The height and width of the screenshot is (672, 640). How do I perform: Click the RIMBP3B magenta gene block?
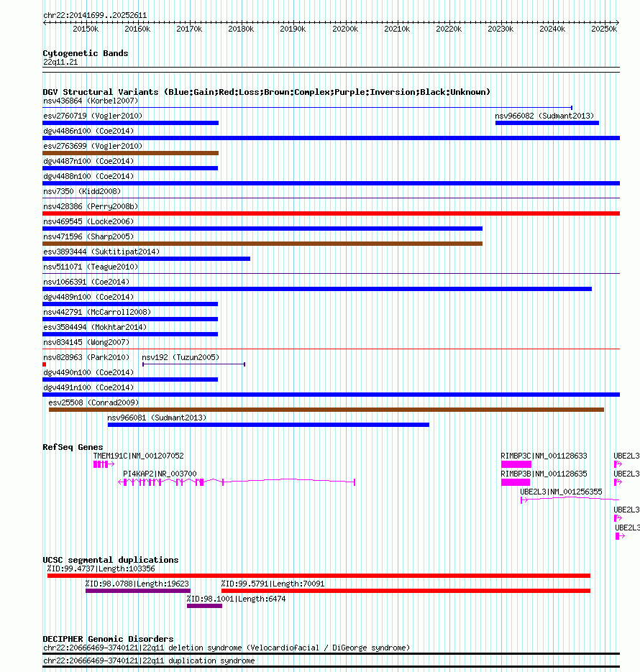click(516, 482)
